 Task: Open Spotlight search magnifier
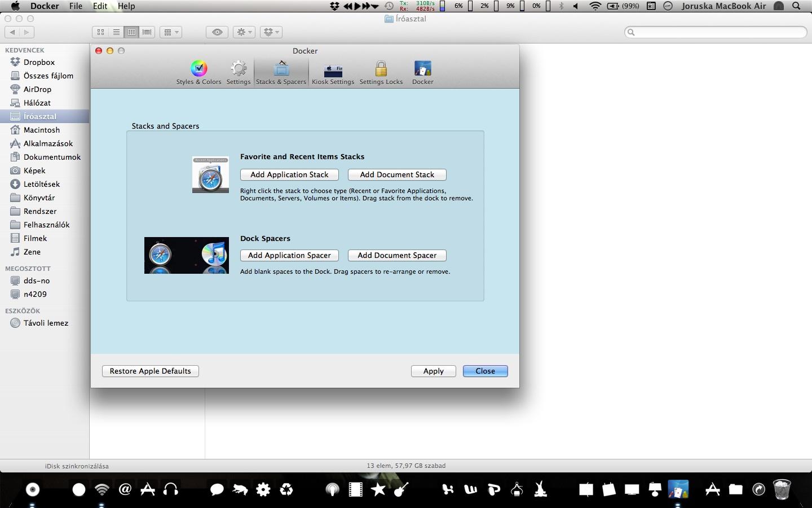[796, 6]
